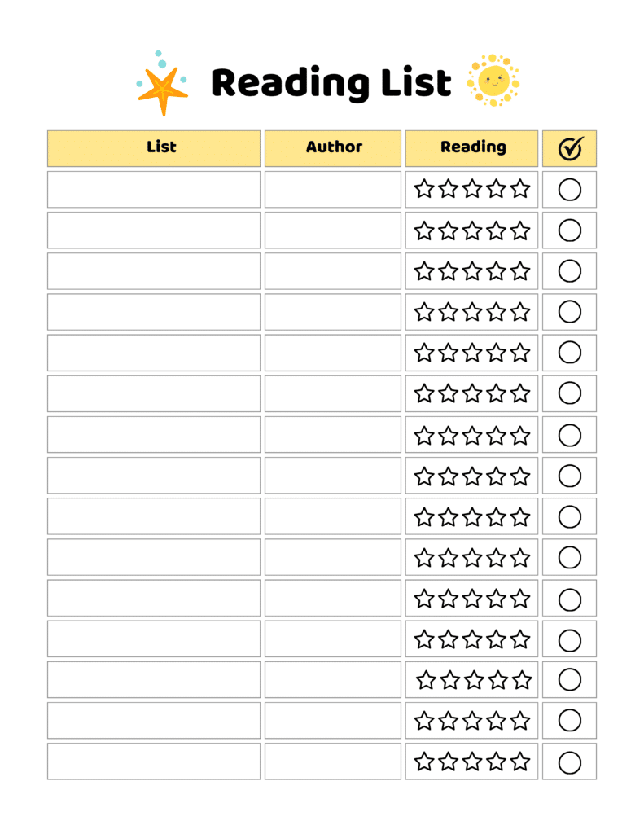Tick the completion circle in the third row

(x=570, y=270)
